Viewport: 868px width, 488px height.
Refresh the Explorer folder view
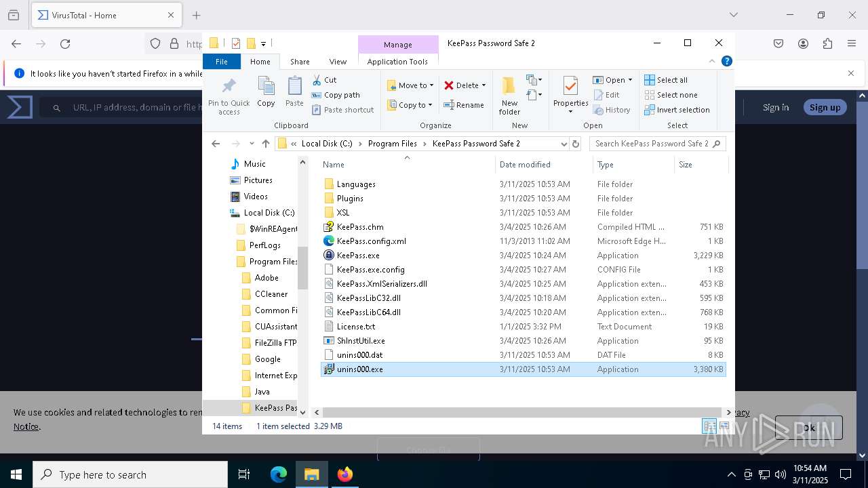tap(576, 144)
